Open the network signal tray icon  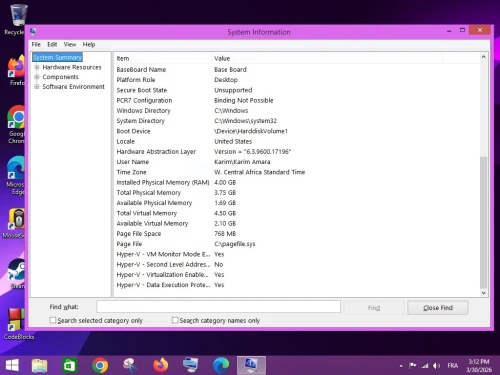click(425, 366)
